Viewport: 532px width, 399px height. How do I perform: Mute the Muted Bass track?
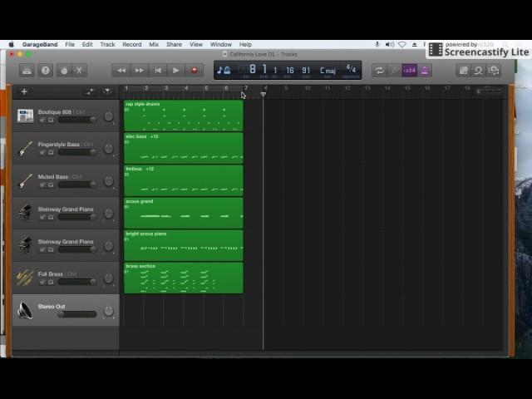[42, 185]
